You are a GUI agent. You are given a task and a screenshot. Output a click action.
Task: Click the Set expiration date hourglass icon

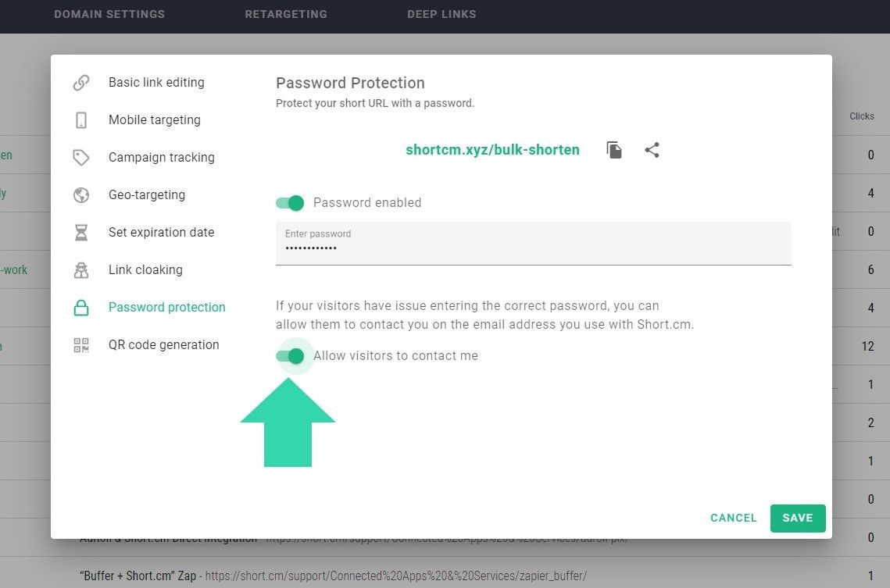pos(81,232)
